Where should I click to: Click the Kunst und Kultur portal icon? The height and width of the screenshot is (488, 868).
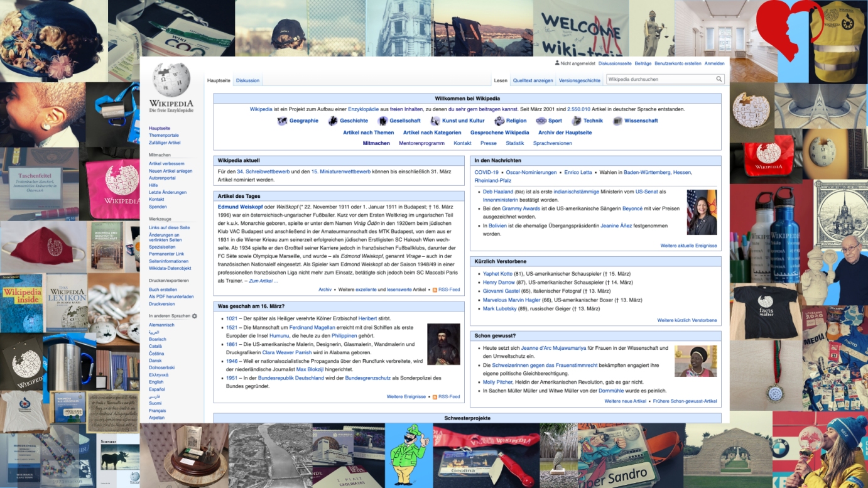click(x=435, y=121)
